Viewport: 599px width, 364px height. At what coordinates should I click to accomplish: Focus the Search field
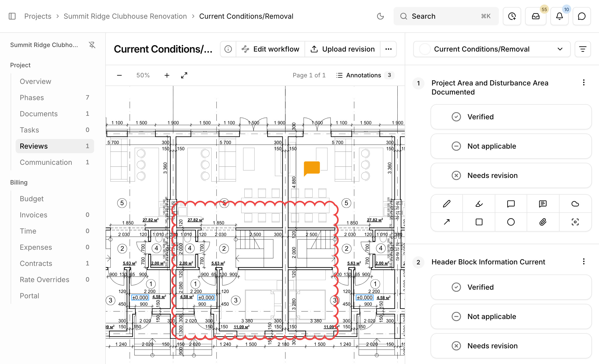446,16
